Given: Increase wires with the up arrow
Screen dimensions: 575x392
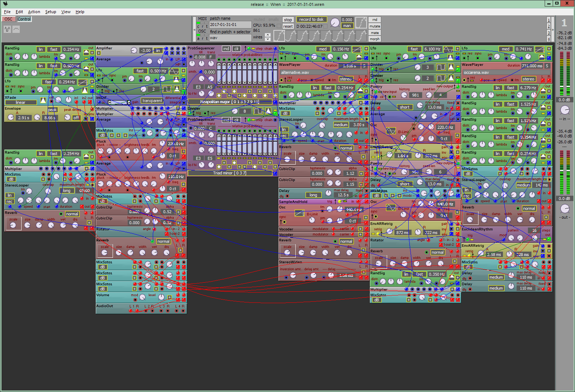Looking at the screenshot, I should (268, 35).
